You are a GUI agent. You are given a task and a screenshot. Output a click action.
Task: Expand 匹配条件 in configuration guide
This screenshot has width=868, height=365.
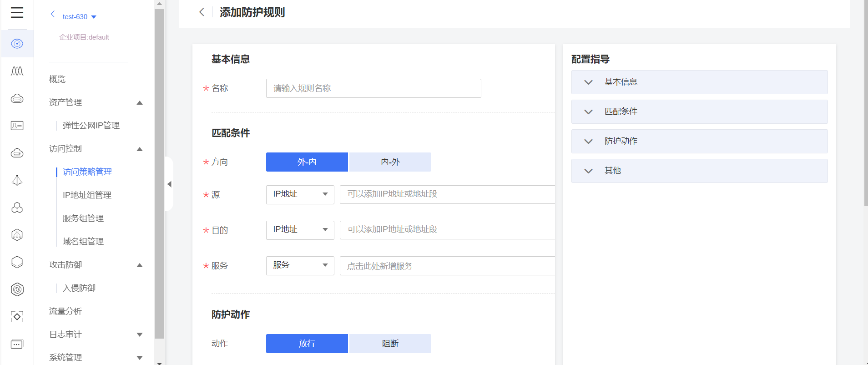click(699, 112)
